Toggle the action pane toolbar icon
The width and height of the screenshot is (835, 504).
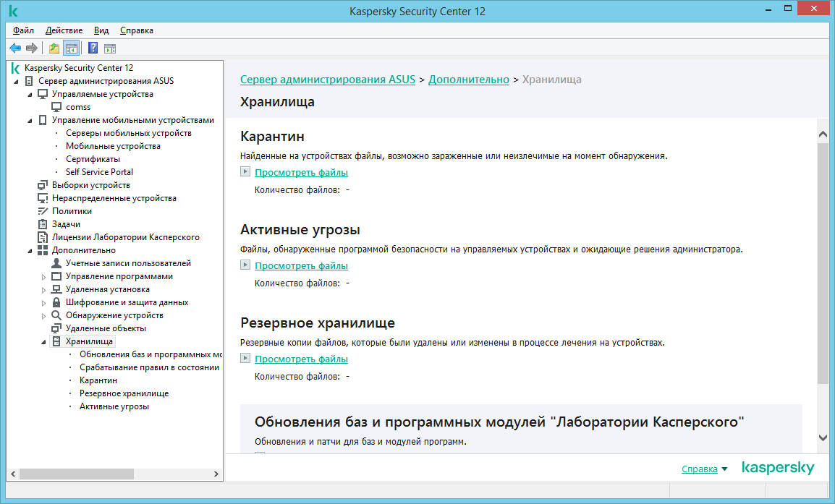coord(110,49)
